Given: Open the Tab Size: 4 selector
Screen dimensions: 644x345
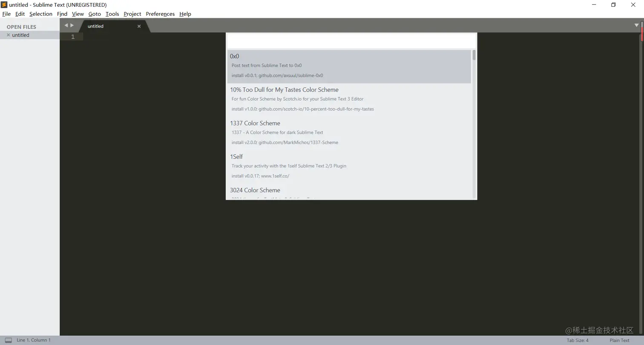Looking at the screenshot, I should [x=578, y=340].
